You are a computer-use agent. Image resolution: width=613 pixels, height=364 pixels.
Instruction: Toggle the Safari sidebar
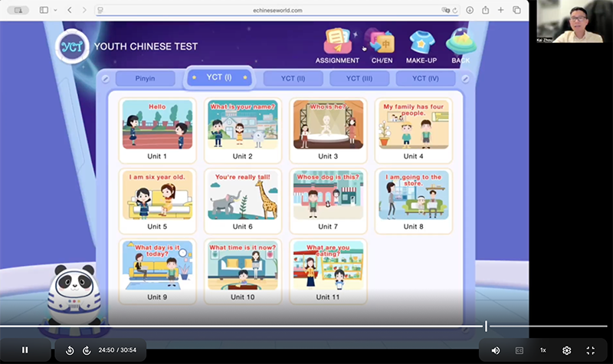point(44,10)
